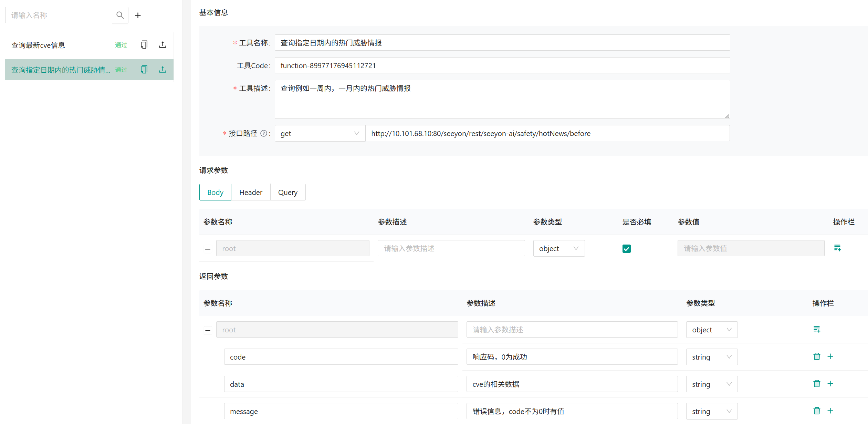Open the code parameter type dropdown
Image resolution: width=868 pixels, height=424 pixels.
click(711, 357)
